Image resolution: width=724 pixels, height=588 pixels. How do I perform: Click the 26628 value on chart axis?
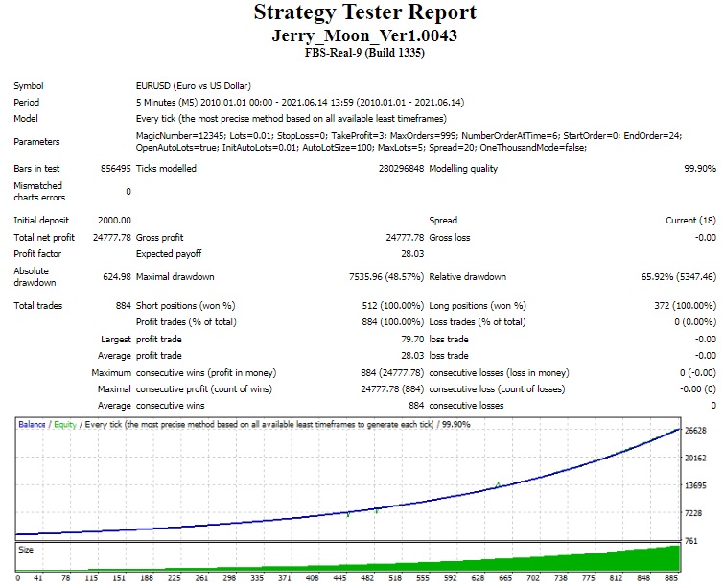coord(695,430)
